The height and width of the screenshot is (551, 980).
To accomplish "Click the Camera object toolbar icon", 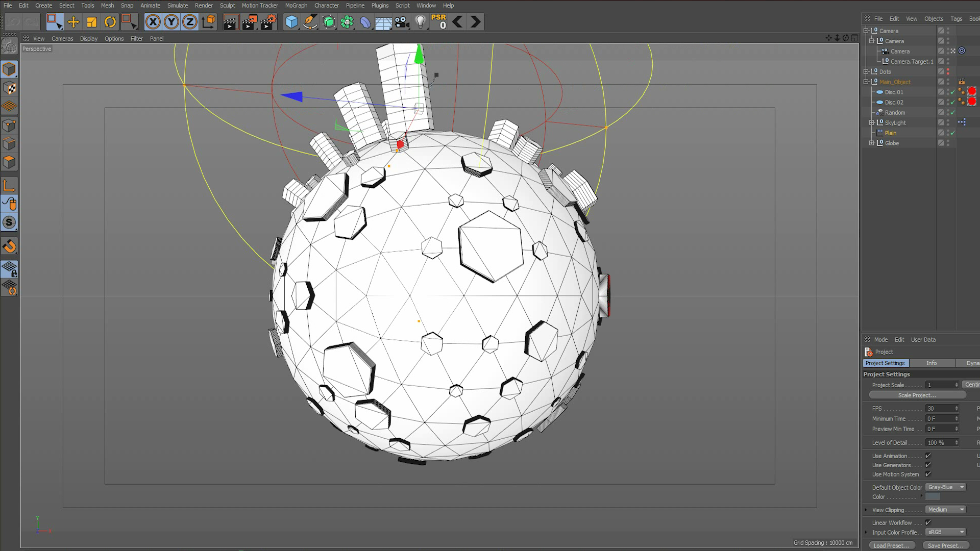I will pos(402,22).
